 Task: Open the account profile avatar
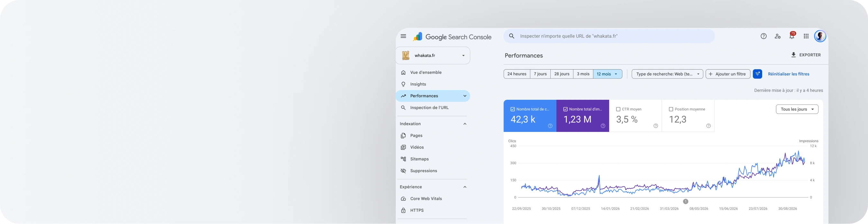coord(820,36)
